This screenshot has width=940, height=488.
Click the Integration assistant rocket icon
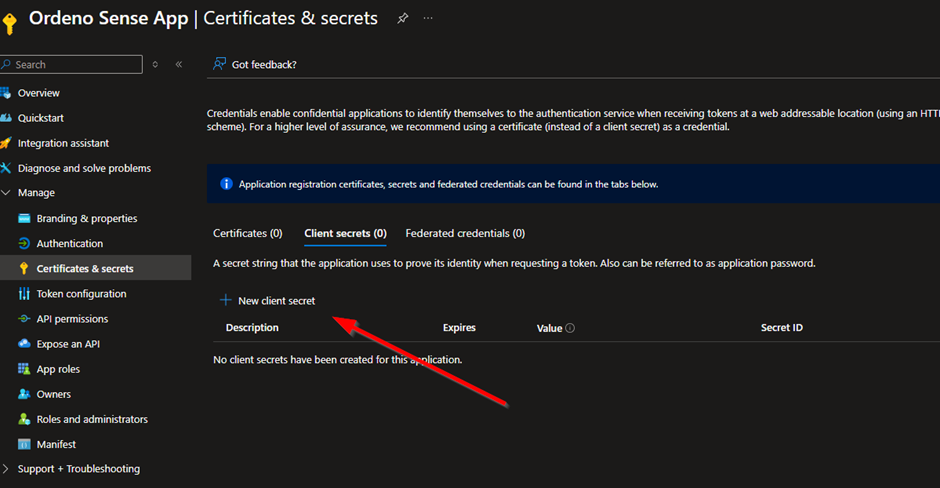[5, 143]
